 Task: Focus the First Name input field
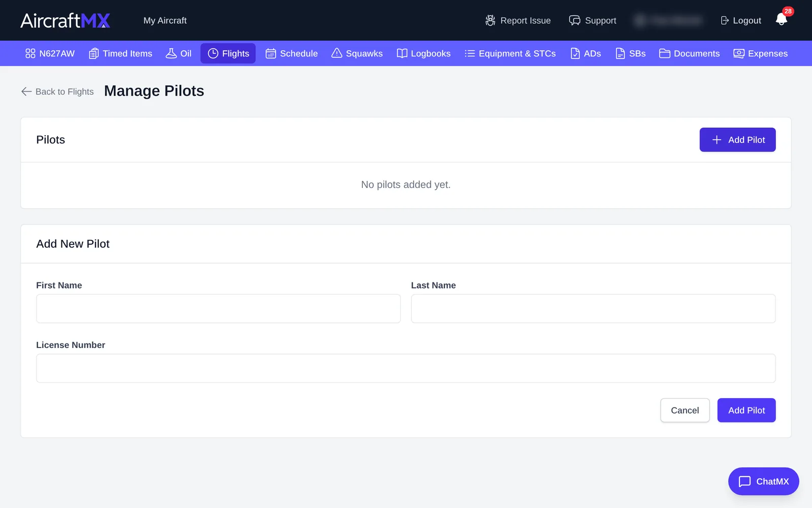pyautogui.click(x=218, y=308)
